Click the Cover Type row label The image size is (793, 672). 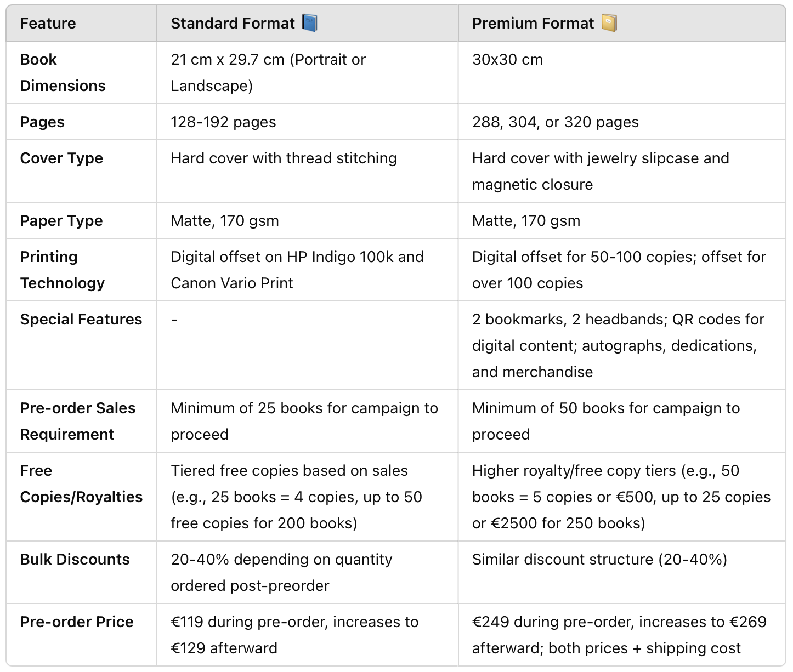pyautogui.click(x=61, y=158)
